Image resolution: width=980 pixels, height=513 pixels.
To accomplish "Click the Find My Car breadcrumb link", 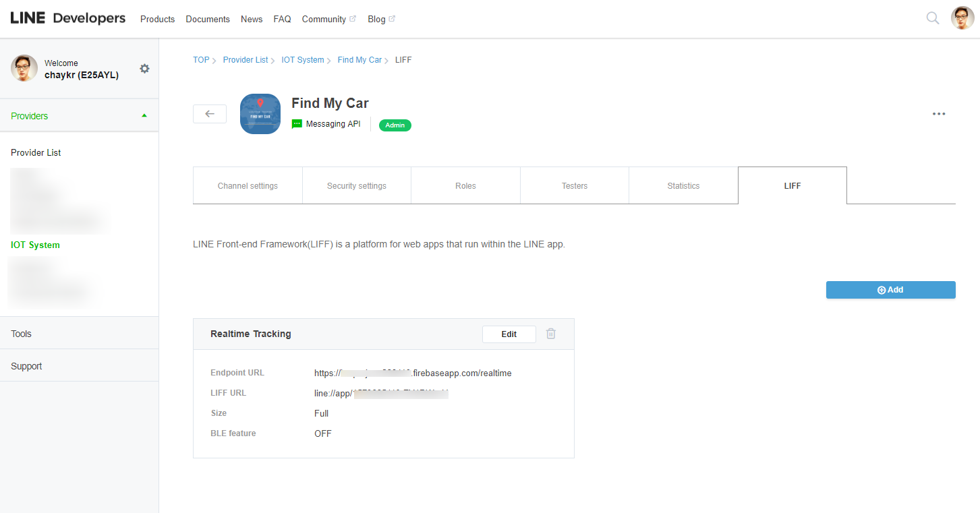I will [359, 60].
